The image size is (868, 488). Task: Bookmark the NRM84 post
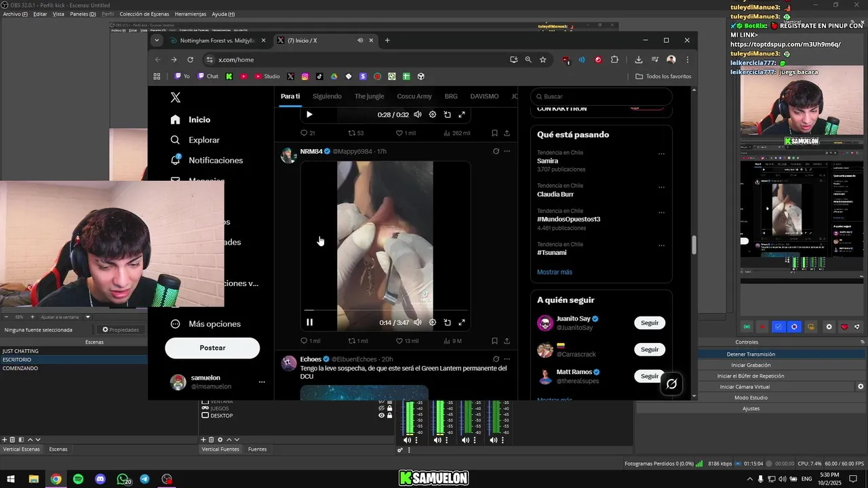click(x=494, y=341)
